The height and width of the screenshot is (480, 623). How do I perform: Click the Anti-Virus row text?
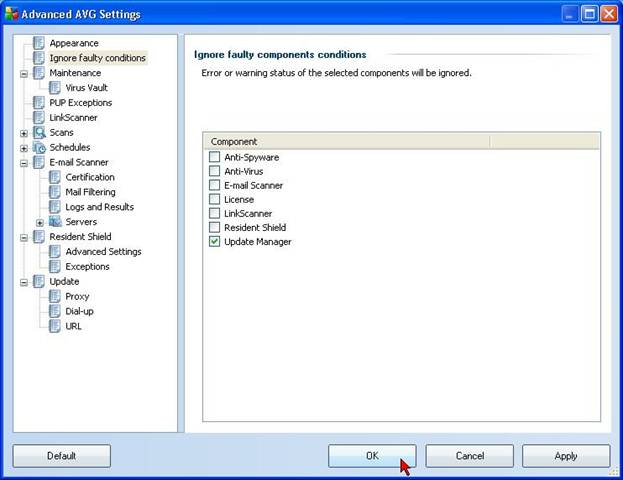(244, 171)
